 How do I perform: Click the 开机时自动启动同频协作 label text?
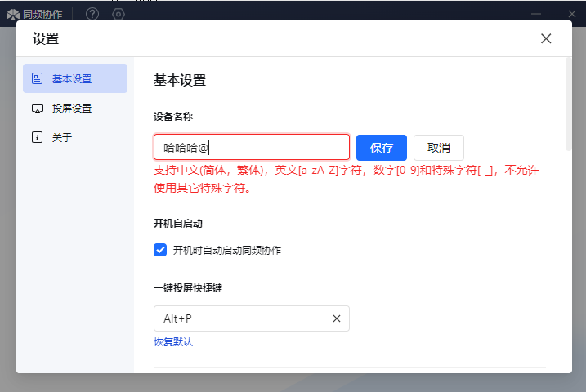pos(226,250)
